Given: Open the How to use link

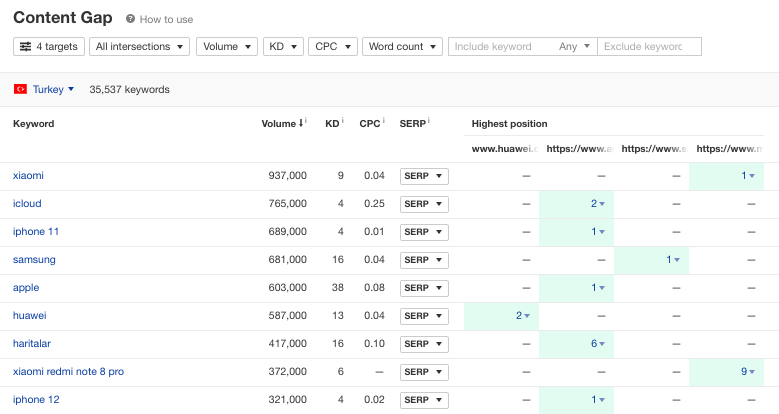Looking at the screenshot, I should [166, 19].
